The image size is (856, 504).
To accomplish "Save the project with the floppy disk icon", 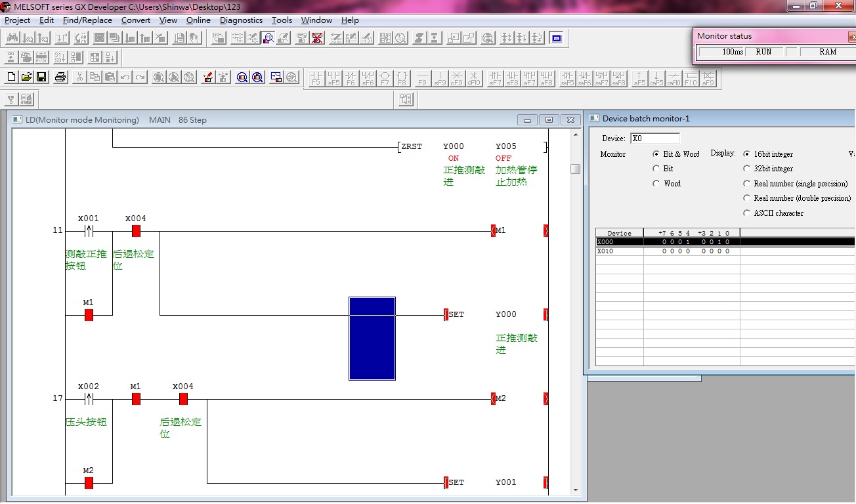I will [41, 77].
